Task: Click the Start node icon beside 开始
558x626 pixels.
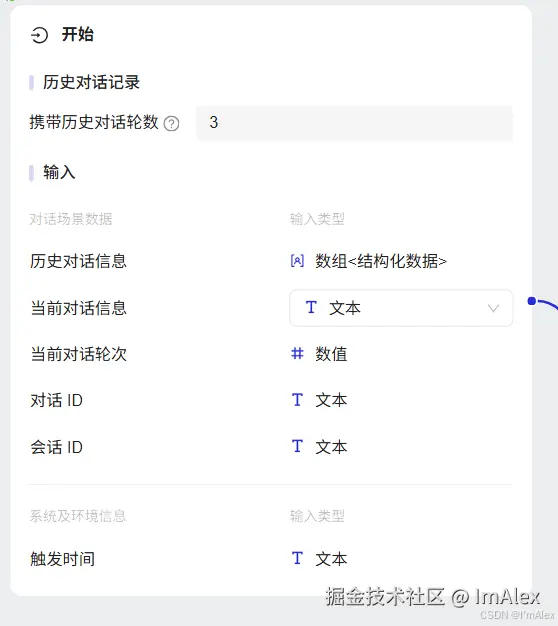Action: [x=40, y=35]
